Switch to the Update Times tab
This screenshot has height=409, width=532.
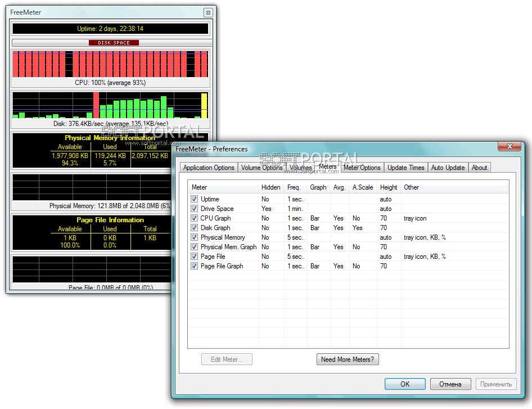click(x=406, y=168)
